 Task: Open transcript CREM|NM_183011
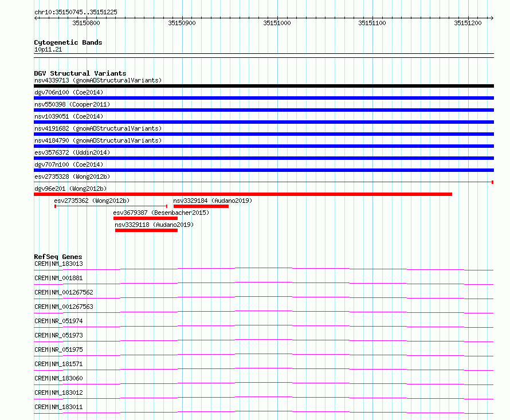(58, 407)
